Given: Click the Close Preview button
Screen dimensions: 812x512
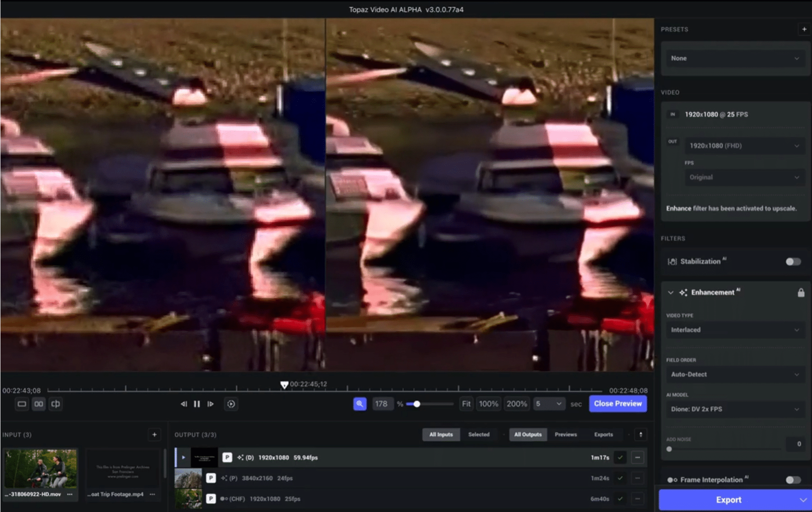Looking at the screenshot, I should [x=618, y=404].
